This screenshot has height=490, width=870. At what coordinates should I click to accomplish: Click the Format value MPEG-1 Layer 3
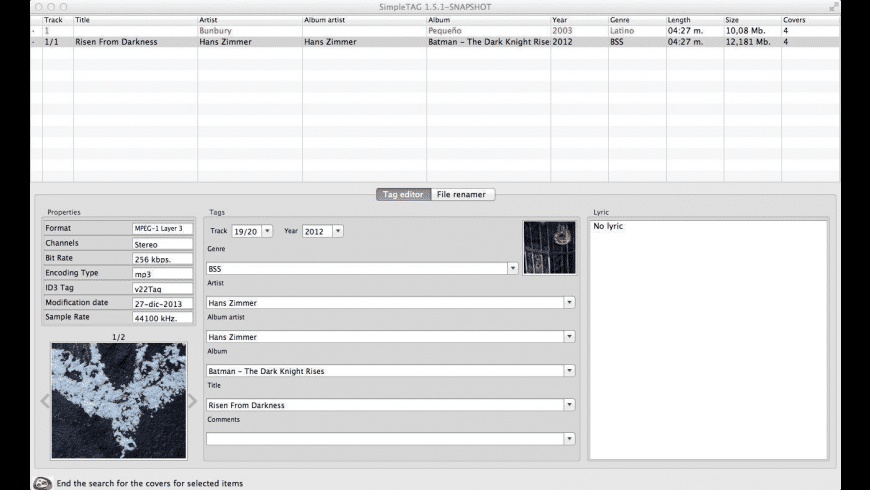(x=163, y=228)
